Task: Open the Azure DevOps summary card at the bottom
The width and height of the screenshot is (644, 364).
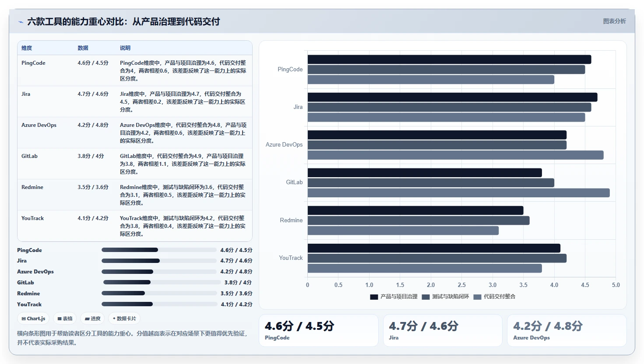Action: [x=567, y=330]
